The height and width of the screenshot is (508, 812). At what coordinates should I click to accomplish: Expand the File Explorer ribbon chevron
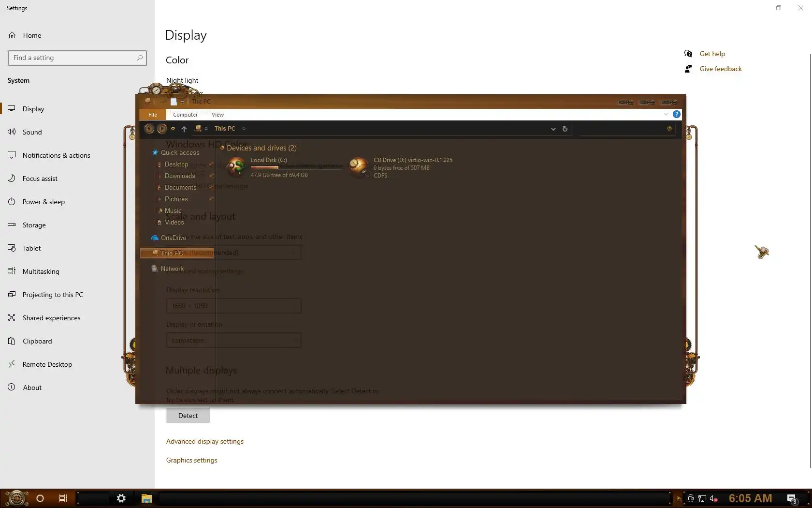(666, 115)
